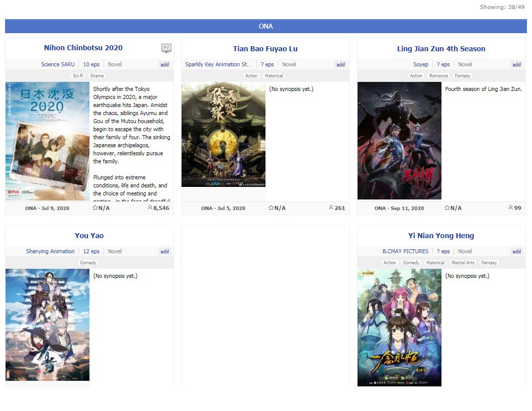The width and height of the screenshot is (532, 411).
Task: Select Comedy tag on Yi Nian Yong Heng
Action: (411, 262)
